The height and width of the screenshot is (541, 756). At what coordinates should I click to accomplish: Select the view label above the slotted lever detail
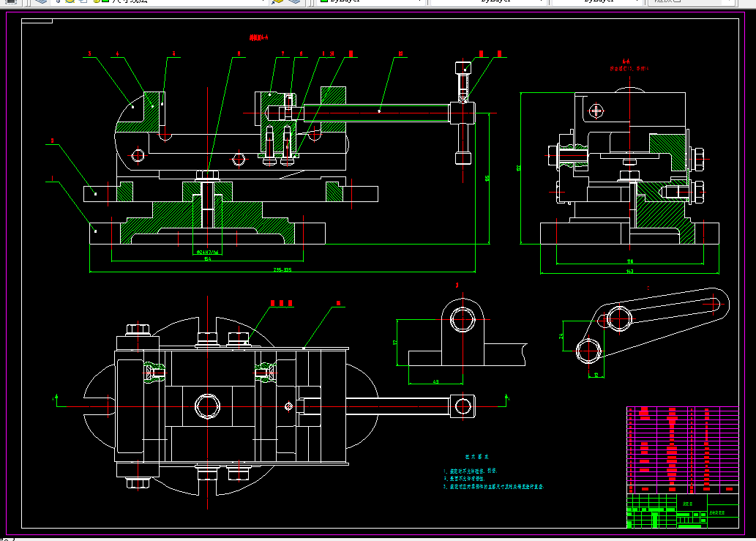648,288
